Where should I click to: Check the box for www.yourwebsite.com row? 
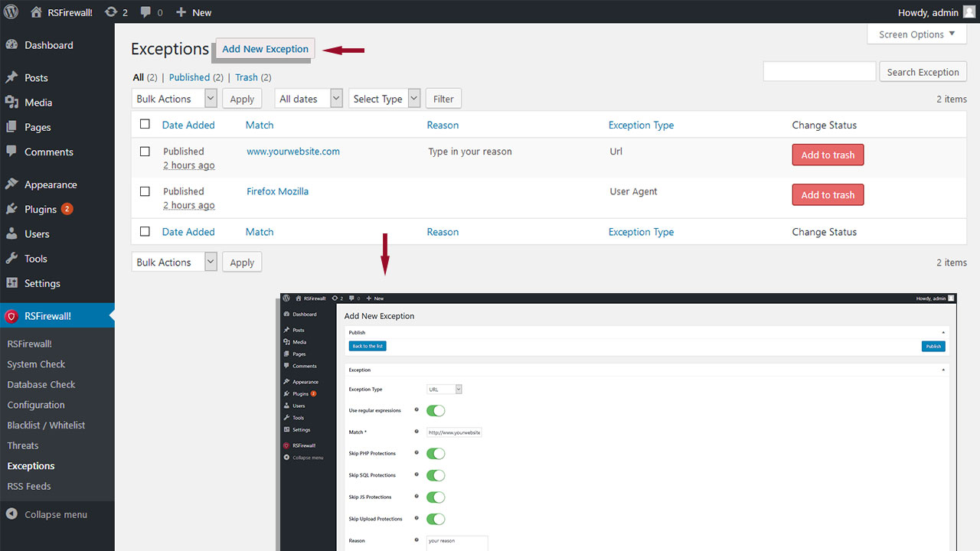click(145, 152)
